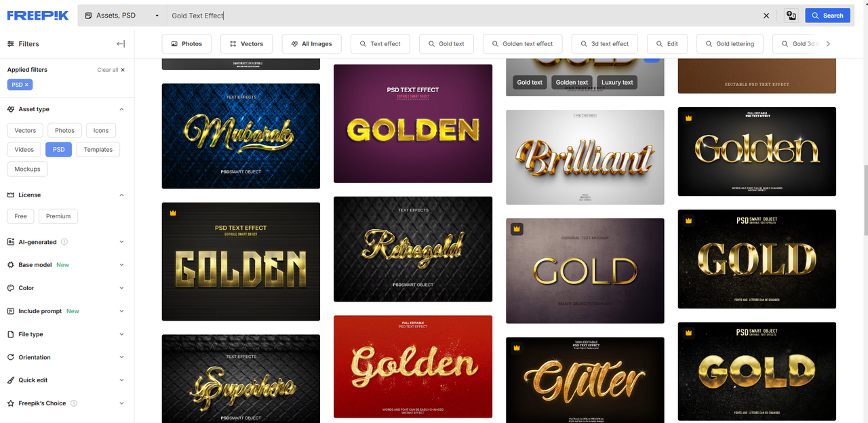Click the Filters sliders icon

click(x=11, y=43)
